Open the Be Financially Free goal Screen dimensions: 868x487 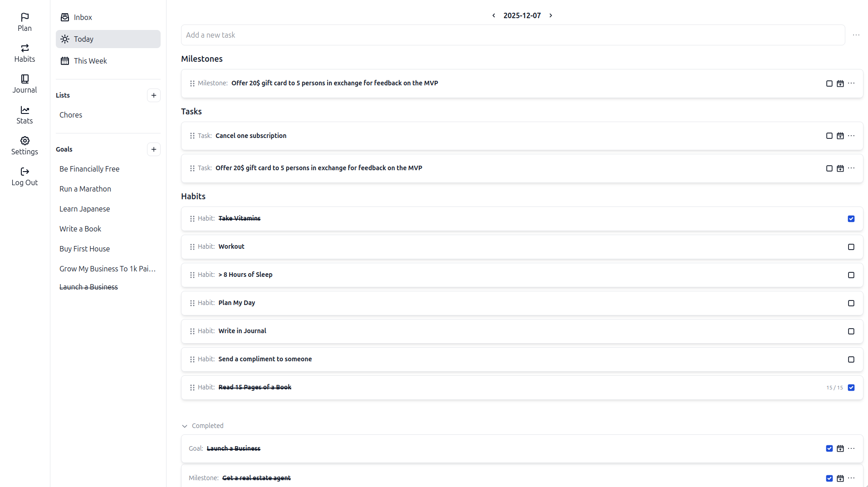pyautogui.click(x=89, y=168)
